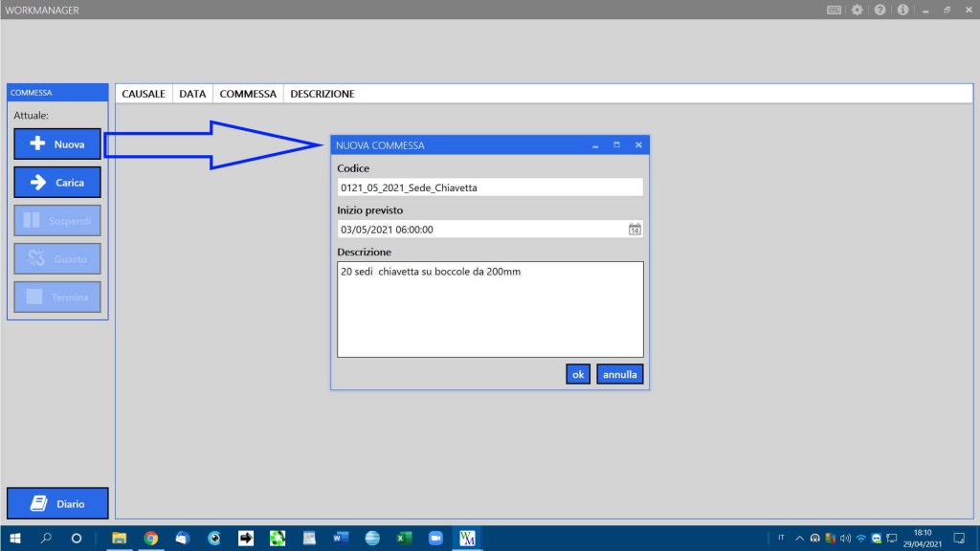Launch Microsoft Excel from the taskbar
This screenshot has width=980, height=551.
(404, 538)
